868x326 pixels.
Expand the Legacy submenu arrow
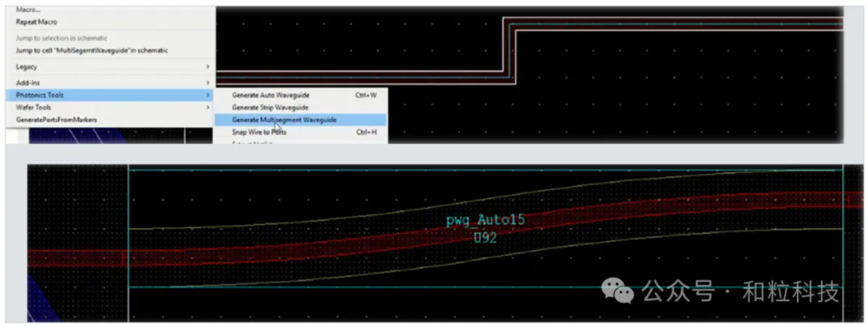point(208,67)
